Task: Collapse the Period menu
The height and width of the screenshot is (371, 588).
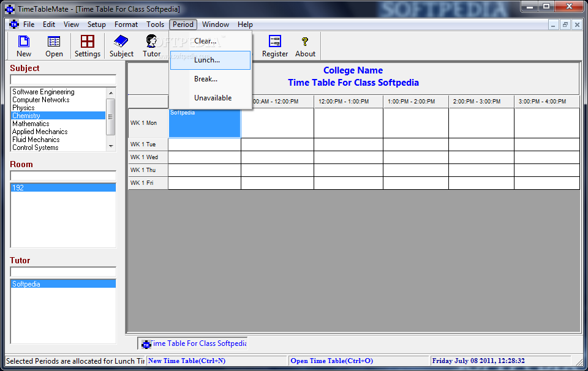Action: (x=183, y=24)
